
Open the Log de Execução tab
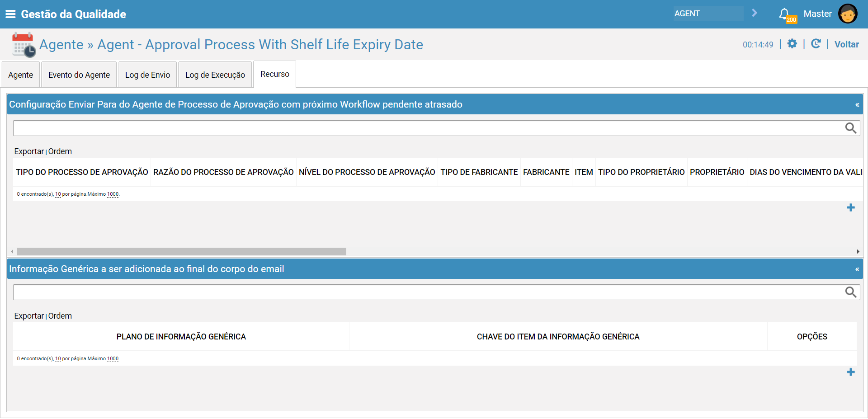(x=215, y=75)
